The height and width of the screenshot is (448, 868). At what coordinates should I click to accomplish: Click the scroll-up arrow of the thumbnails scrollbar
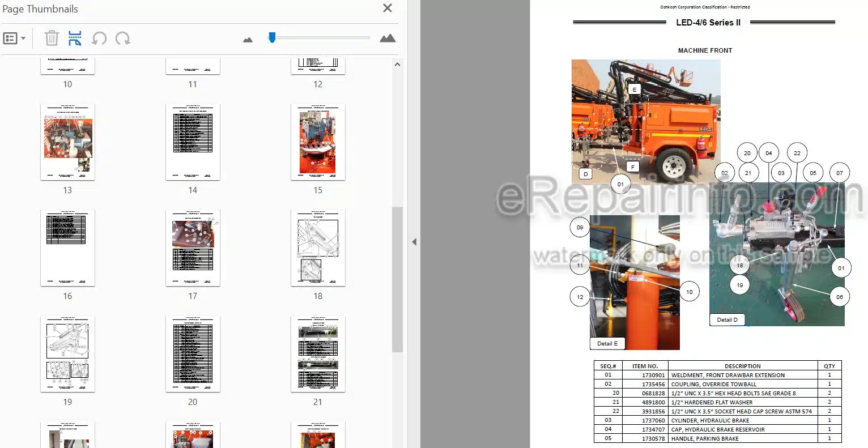pyautogui.click(x=397, y=65)
